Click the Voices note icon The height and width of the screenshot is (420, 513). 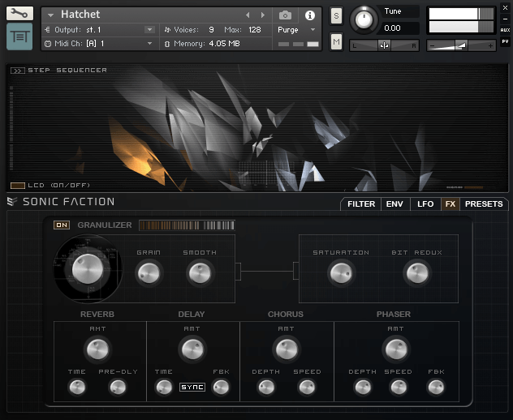pyautogui.click(x=167, y=30)
